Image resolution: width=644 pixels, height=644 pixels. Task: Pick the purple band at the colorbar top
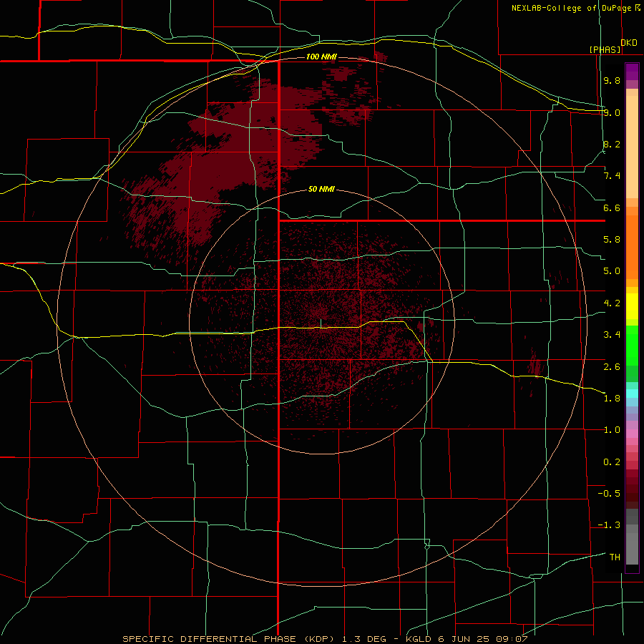(632, 72)
